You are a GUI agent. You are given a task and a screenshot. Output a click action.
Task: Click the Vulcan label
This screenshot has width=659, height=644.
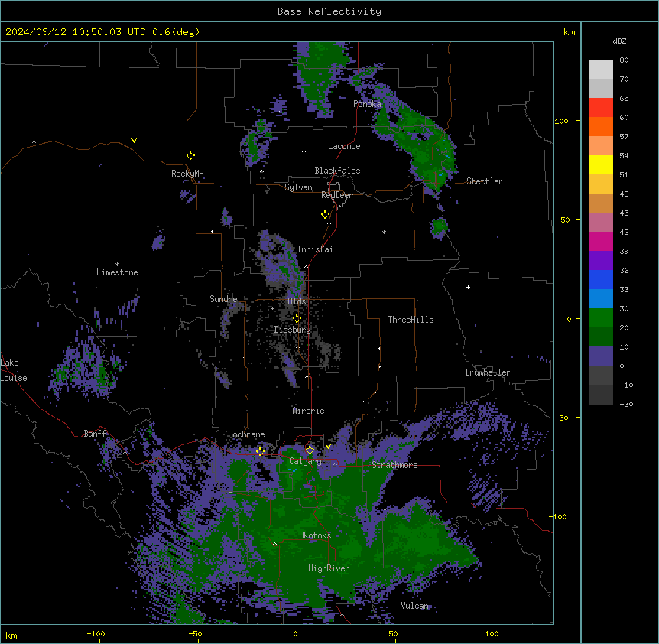(414, 606)
